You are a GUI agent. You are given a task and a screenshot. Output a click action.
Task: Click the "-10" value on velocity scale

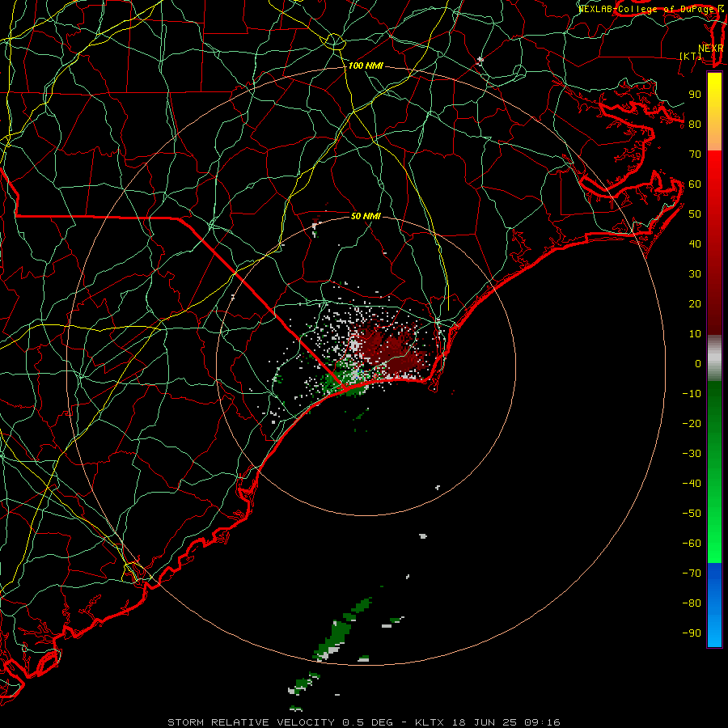(x=692, y=394)
